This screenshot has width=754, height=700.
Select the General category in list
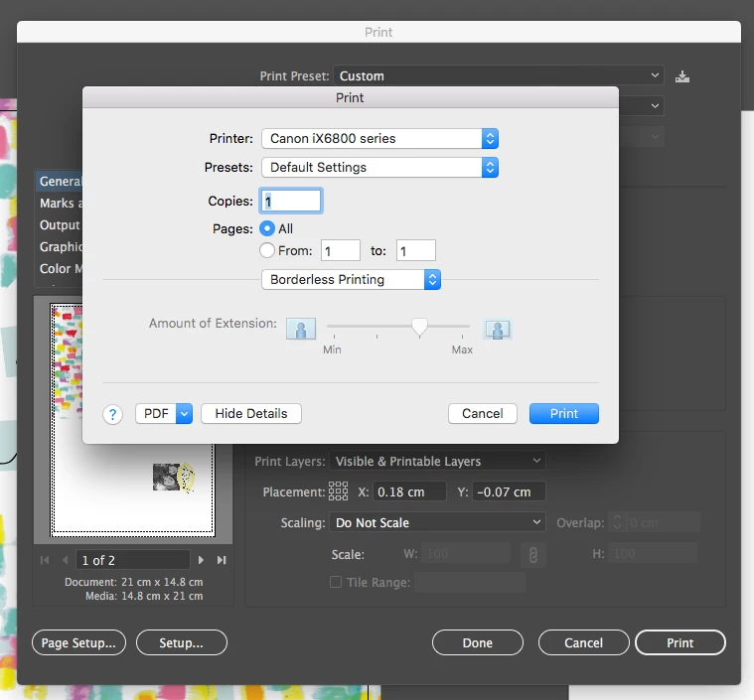pos(60,182)
